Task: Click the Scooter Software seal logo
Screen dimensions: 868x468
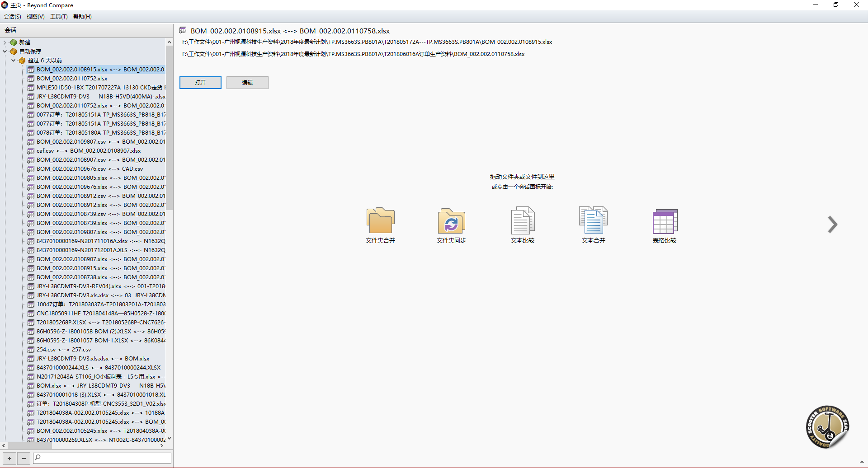Action: tap(827, 426)
